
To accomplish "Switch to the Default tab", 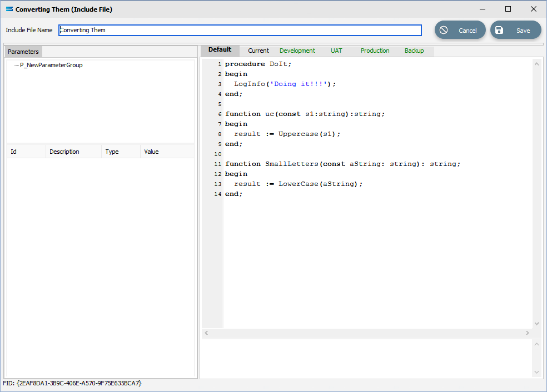I will pyautogui.click(x=220, y=50).
